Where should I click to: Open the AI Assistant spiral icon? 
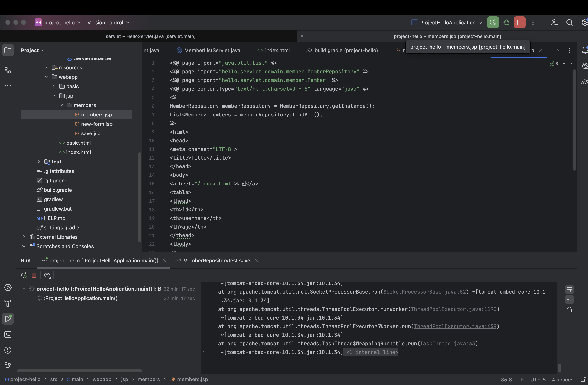pos(584,66)
